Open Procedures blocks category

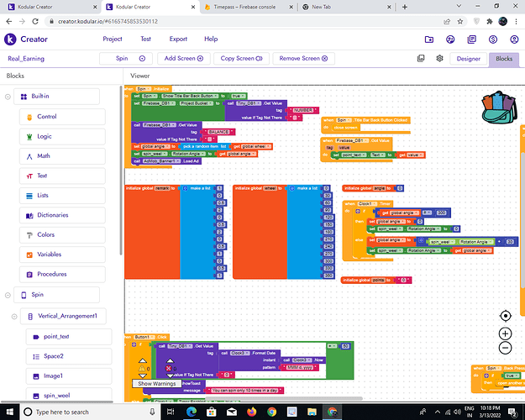(x=62, y=275)
